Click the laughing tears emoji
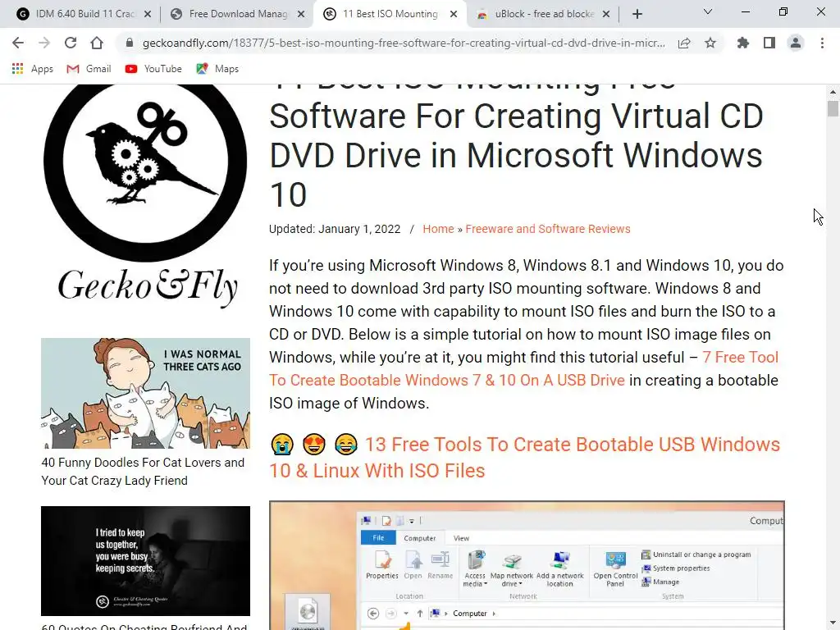Image resolution: width=840 pixels, height=630 pixels. [346, 445]
